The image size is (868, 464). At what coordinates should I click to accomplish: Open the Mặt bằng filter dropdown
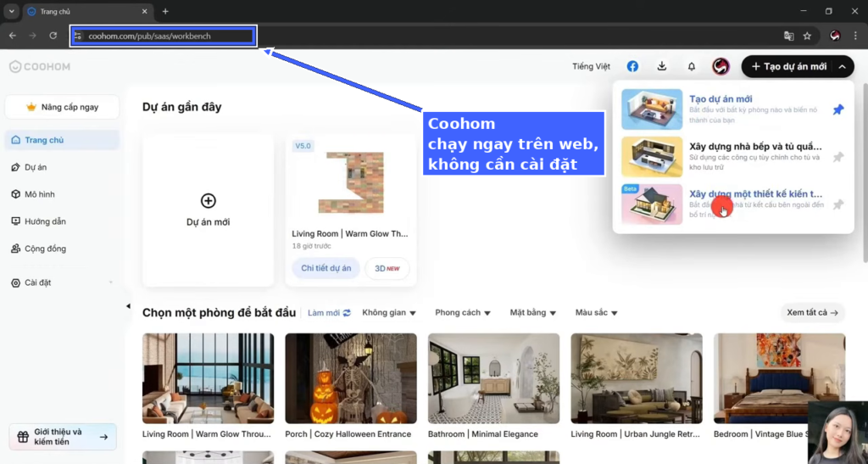pyautogui.click(x=533, y=313)
